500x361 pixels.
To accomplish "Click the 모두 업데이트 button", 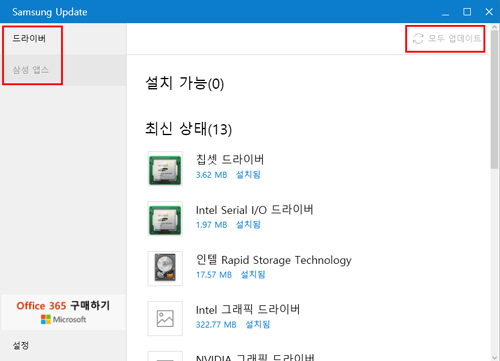I will pos(447,39).
